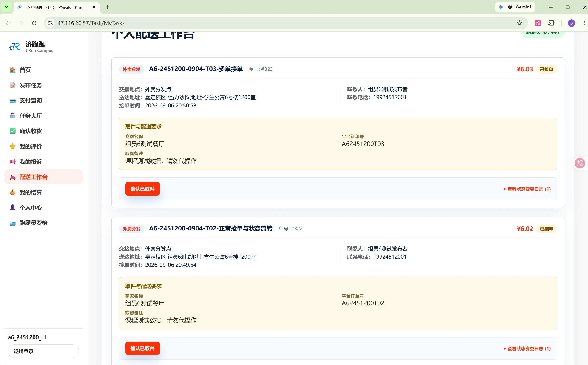Click the 我的投诉 megaphone icon
Image resolution: width=588 pixels, height=365 pixels.
click(13, 162)
